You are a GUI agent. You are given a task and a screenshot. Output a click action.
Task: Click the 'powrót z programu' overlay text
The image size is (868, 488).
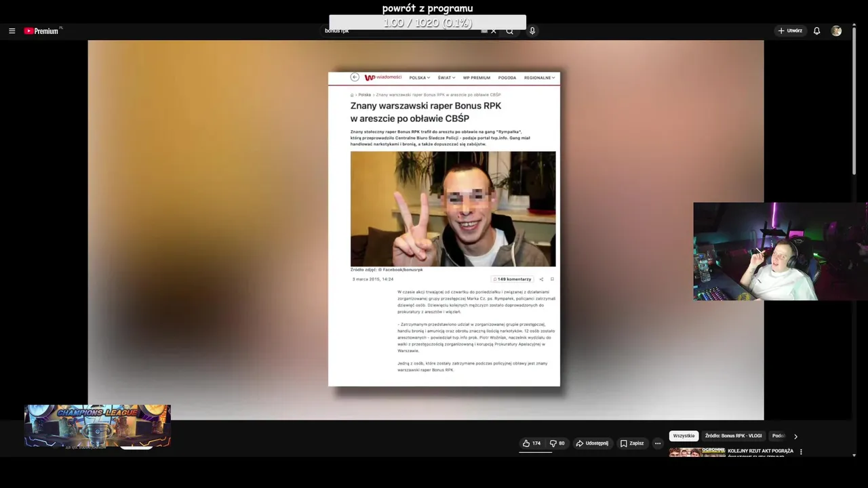(427, 8)
